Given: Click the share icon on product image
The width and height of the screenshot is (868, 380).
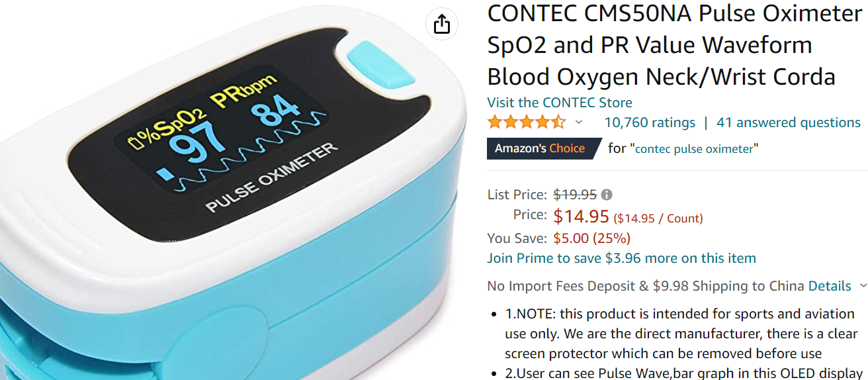Looking at the screenshot, I should point(442,25).
